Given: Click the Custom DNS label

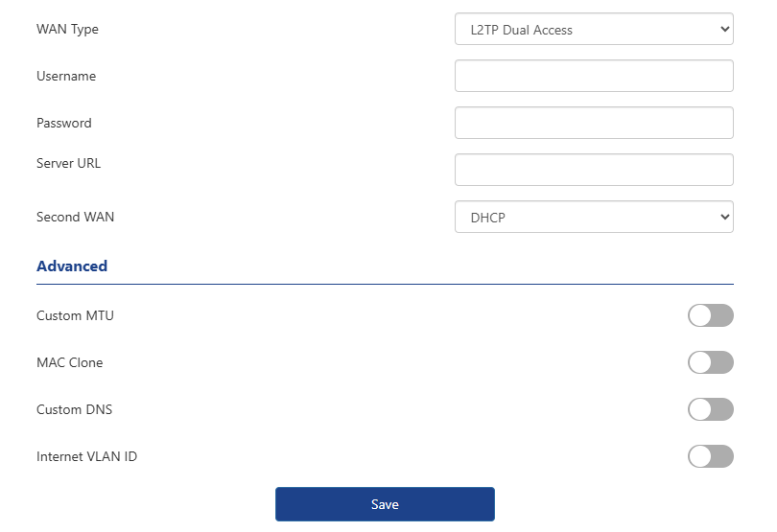Looking at the screenshot, I should (74, 409).
